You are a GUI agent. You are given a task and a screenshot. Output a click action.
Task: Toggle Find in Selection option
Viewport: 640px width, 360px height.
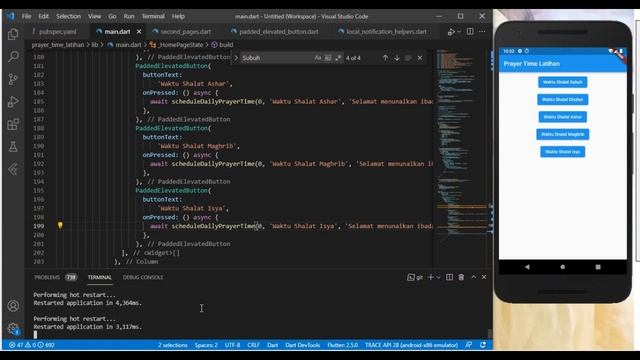click(408, 58)
